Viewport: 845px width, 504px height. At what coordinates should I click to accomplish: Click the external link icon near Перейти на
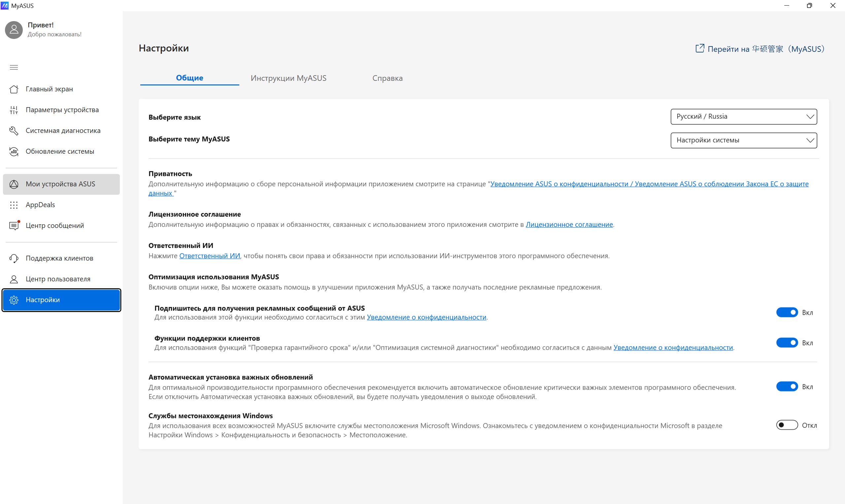[699, 48]
